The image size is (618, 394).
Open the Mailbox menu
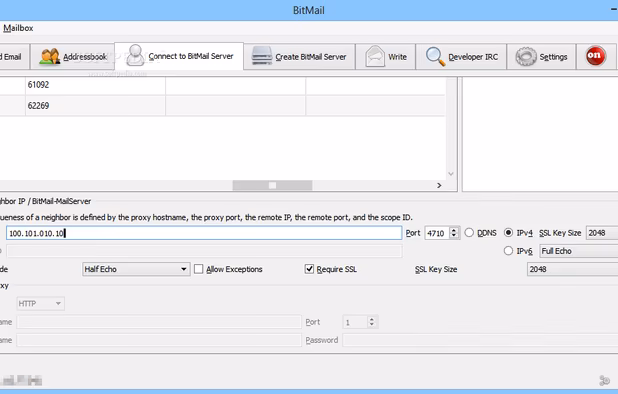pos(18,28)
